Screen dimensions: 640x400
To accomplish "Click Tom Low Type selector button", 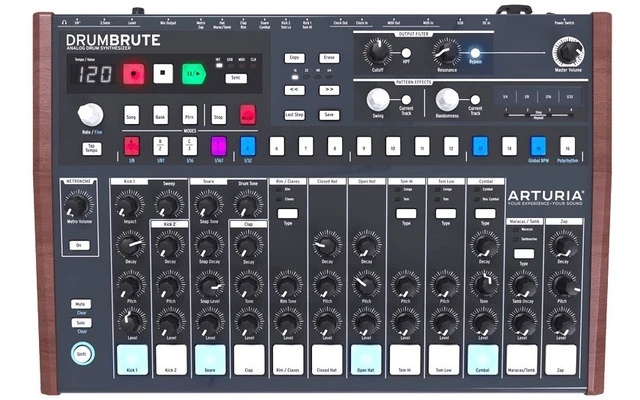I will (446, 213).
